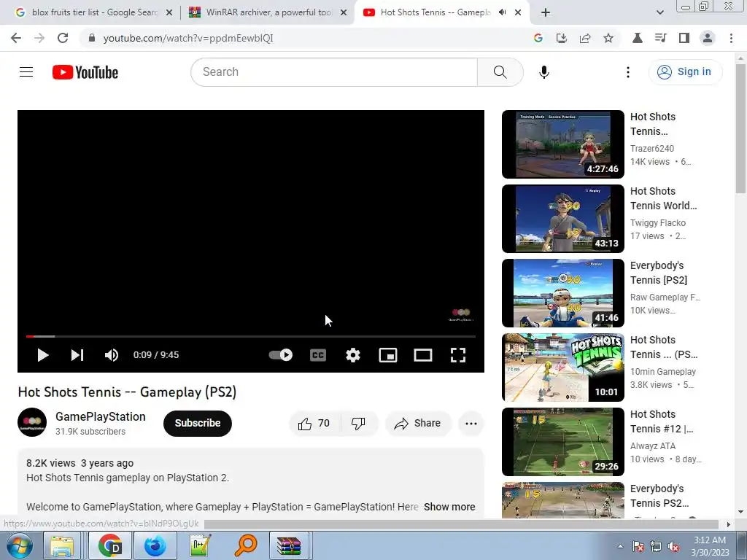Click the address bar URL

point(188,39)
